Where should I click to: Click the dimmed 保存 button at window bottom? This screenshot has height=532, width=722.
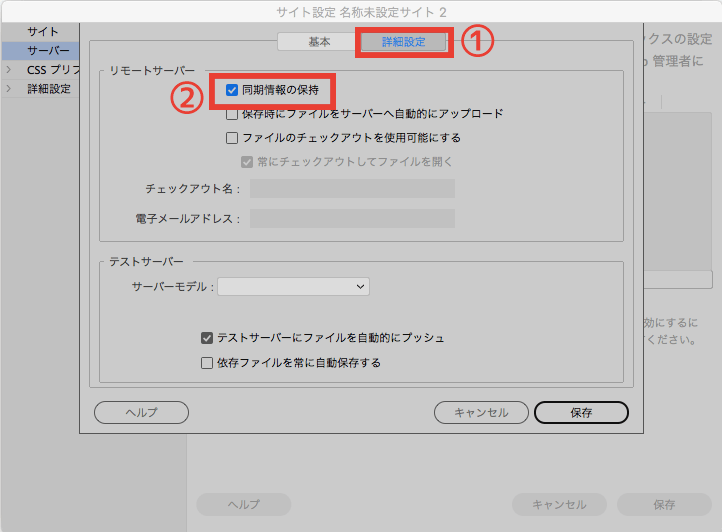[663, 505]
